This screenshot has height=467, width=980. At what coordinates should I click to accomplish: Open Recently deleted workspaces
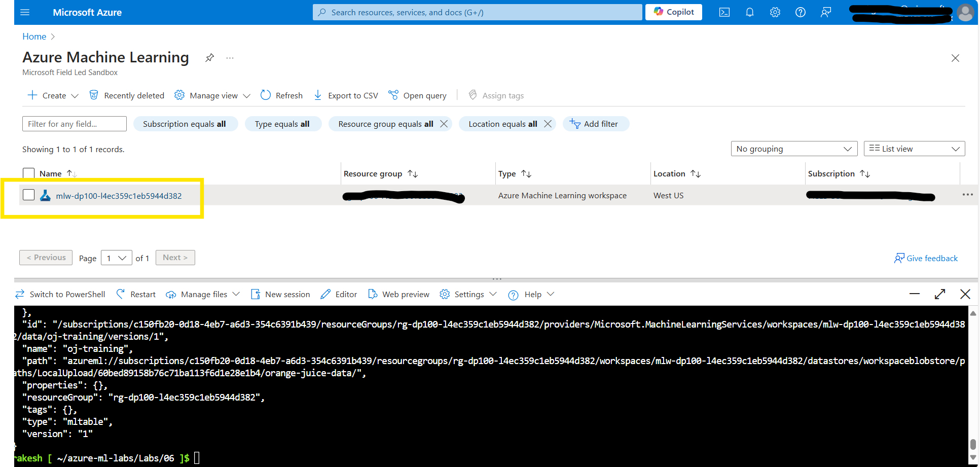point(127,95)
